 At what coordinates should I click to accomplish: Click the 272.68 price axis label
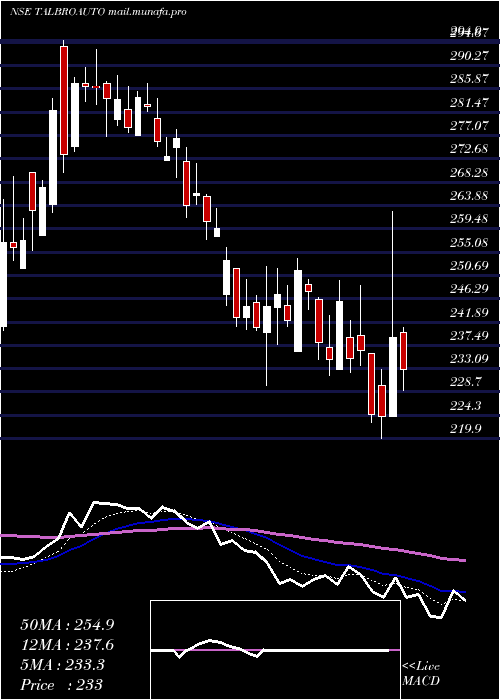tap(469, 149)
